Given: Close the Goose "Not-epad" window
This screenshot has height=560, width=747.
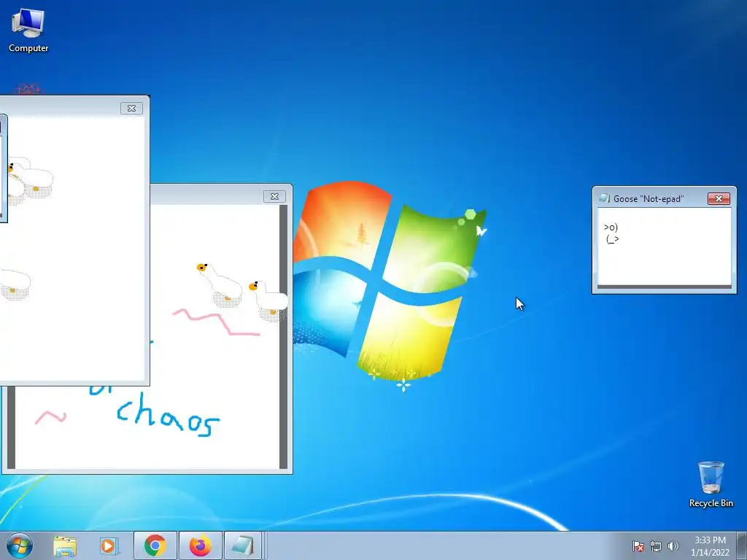Looking at the screenshot, I should (x=719, y=198).
